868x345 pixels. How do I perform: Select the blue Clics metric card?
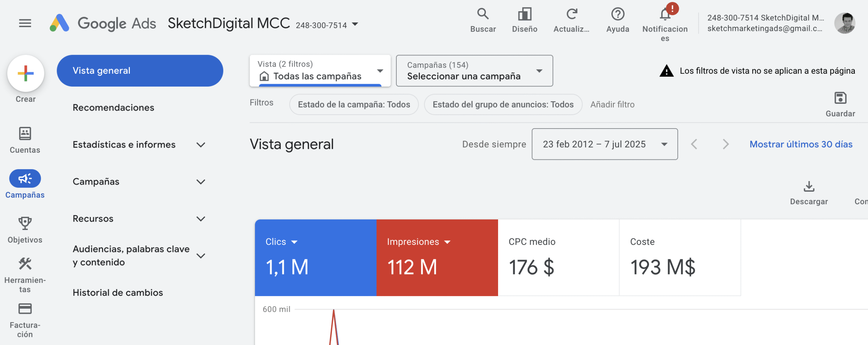click(x=315, y=257)
